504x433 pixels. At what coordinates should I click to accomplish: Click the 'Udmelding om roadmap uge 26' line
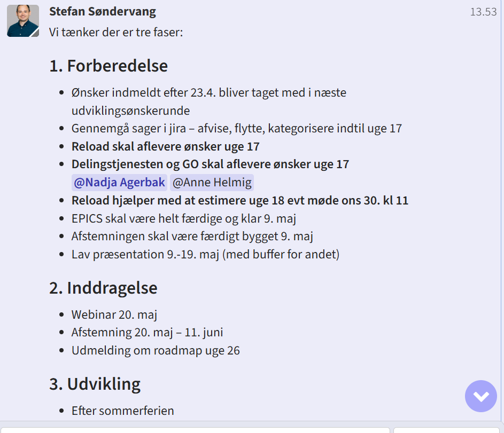pos(156,350)
